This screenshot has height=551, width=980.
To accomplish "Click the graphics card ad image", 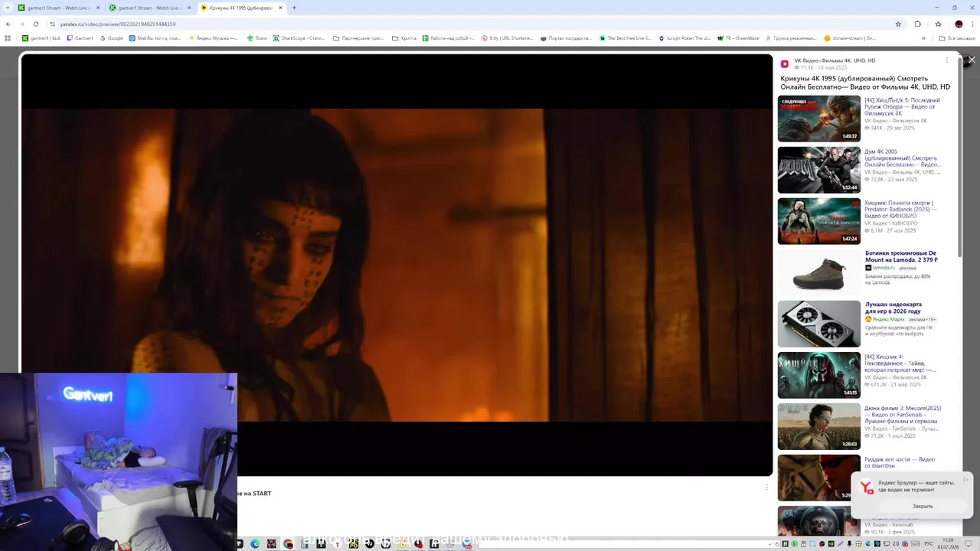I will (x=818, y=324).
